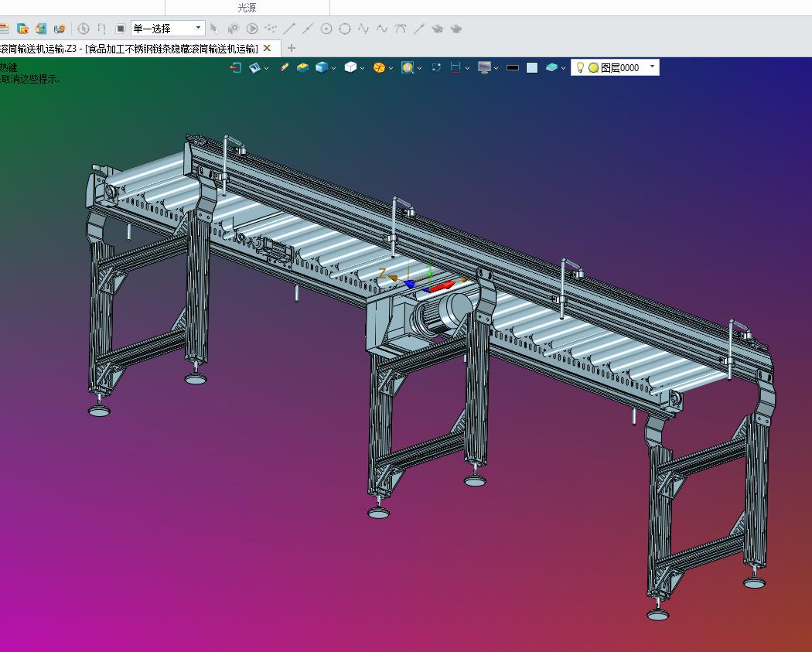Expand the view orientation dropdown arrow
812x652 pixels.
pyautogui.click(x=266, y=68)
